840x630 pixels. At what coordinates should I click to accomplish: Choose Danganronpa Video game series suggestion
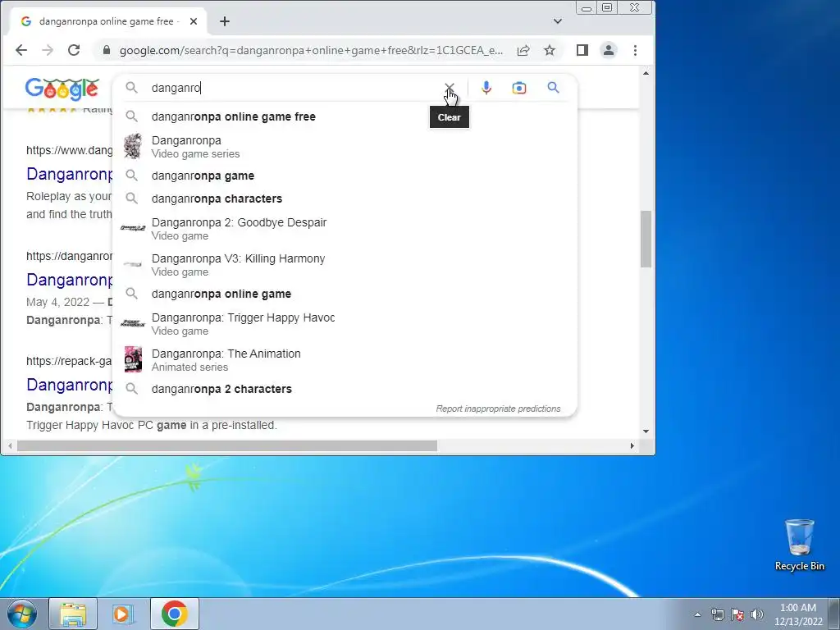point(345,147)
